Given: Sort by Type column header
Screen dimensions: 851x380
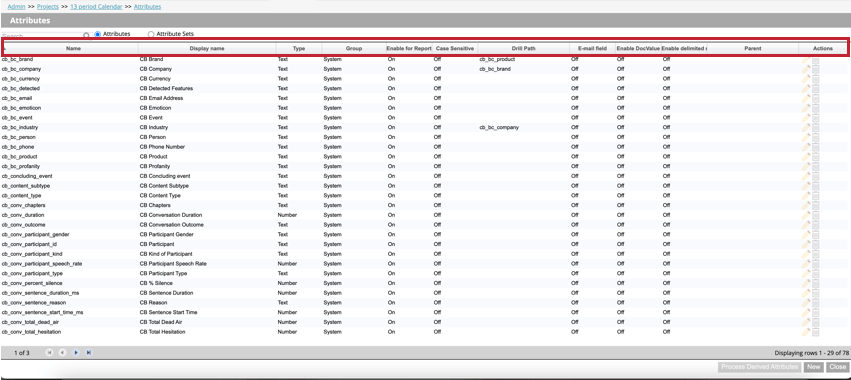Looking at the screenshot, I should 299,48.
